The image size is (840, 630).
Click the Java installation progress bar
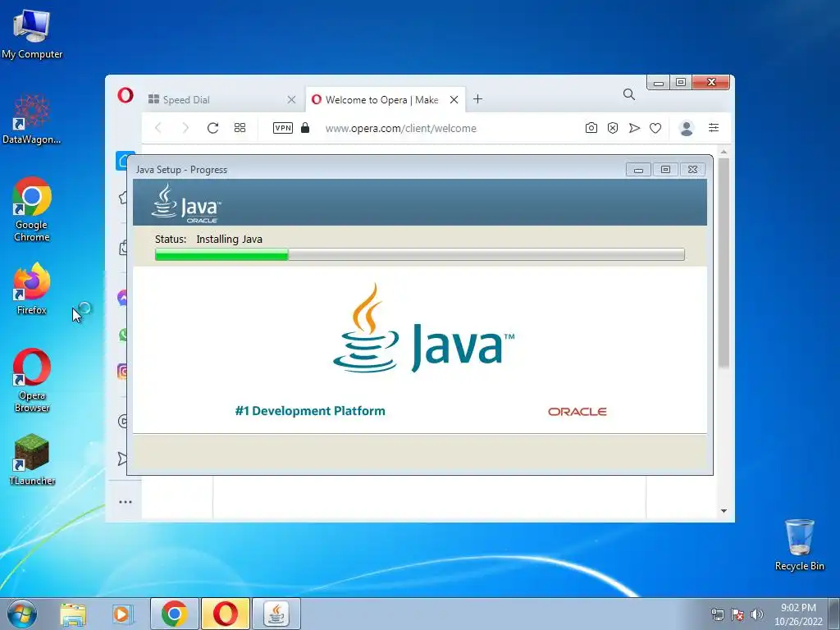[x=419, y=254]
